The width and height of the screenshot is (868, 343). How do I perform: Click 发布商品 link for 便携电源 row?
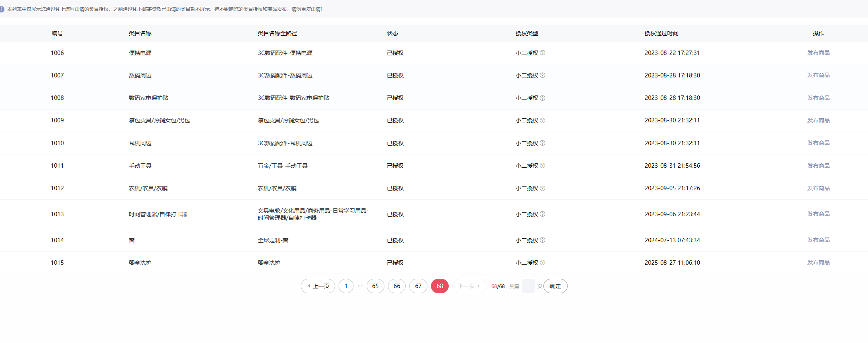(818, 53)
